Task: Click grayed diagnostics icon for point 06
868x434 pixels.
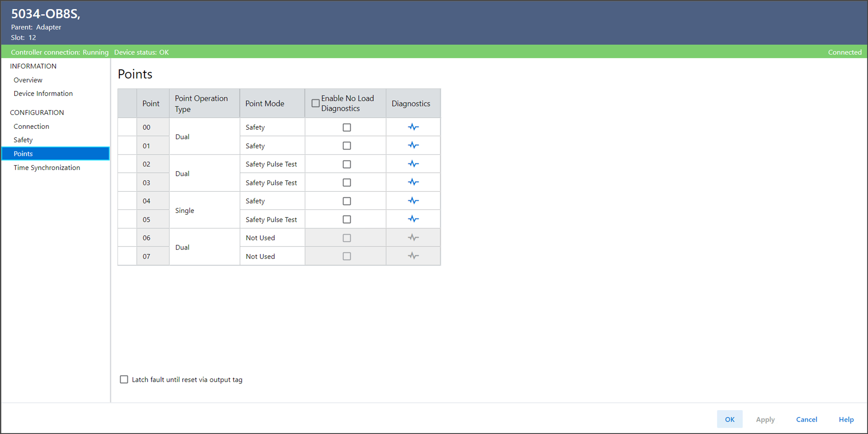Action: click(413, 238)
